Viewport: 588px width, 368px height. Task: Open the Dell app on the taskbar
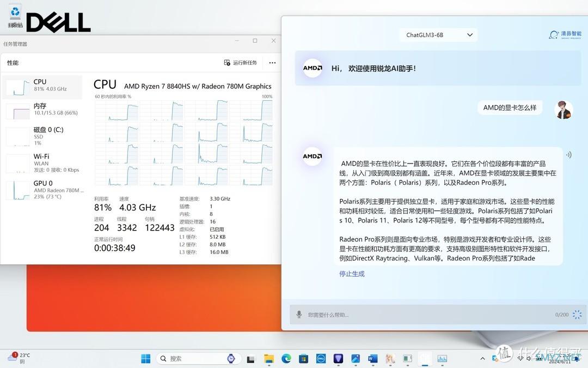[321, 359]
